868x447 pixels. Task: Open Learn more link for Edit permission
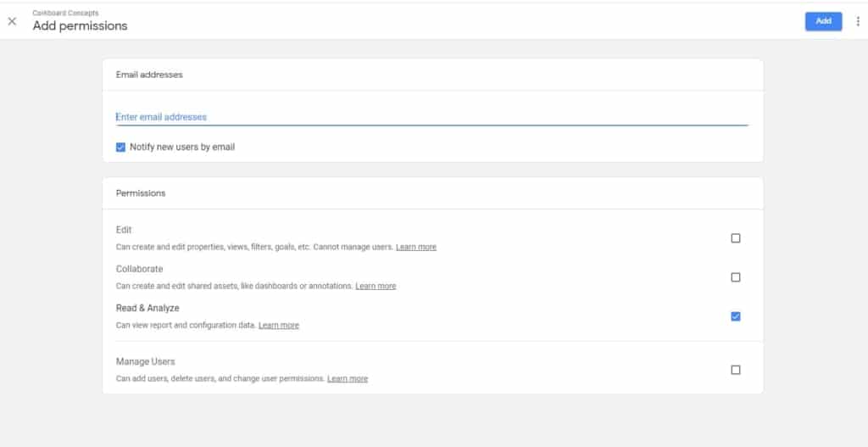(415, 247)
